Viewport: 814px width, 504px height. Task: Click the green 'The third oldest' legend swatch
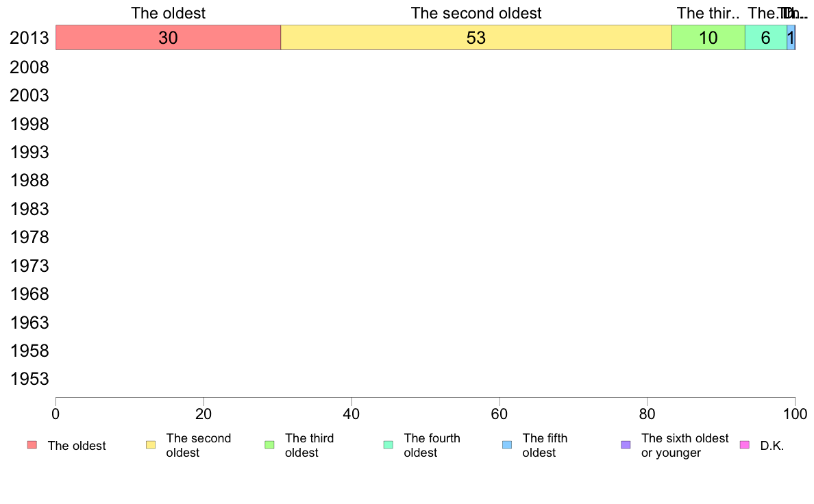pyautogui.click(x=269, y=445)
